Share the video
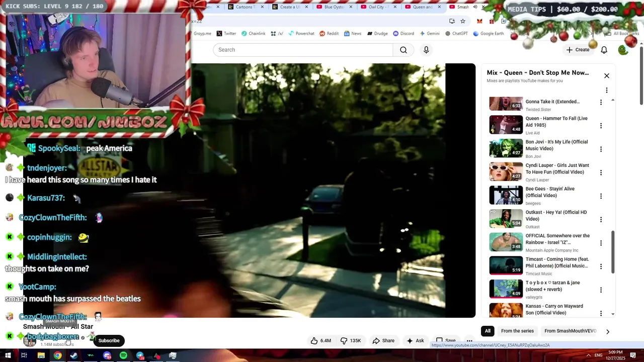Image resolution: width=644 pixels, height=362 pixels. [383, 340]
